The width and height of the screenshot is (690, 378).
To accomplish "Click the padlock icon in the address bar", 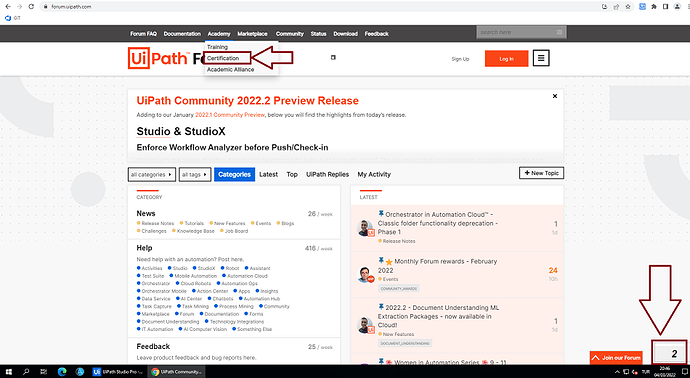I will pos(45,7).
